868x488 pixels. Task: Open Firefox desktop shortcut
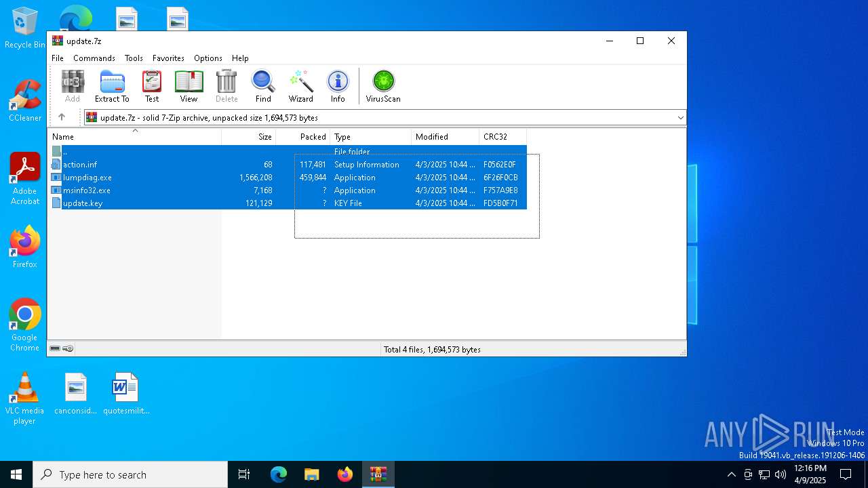pyautogui.click(x=25, y=247)
